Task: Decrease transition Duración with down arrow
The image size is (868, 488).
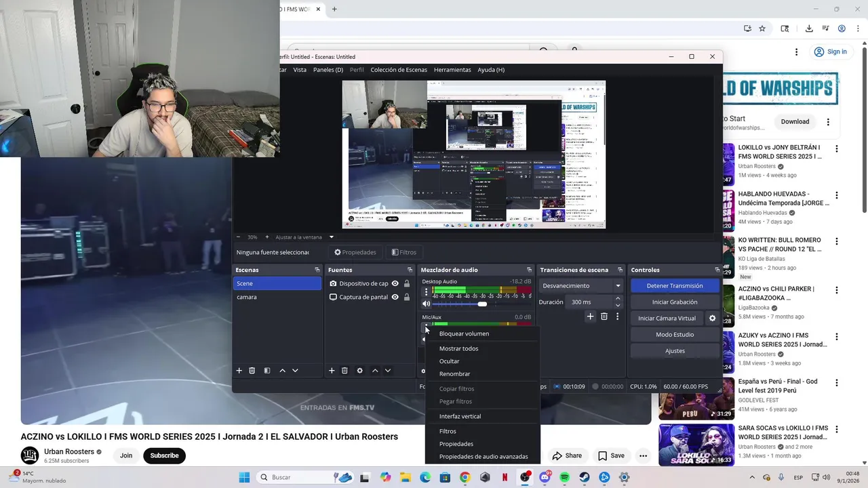Action: (618, 304)
